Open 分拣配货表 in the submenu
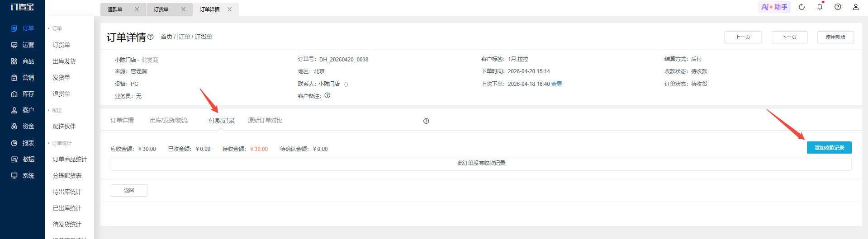868x239 pixels. tap(67, 176)
